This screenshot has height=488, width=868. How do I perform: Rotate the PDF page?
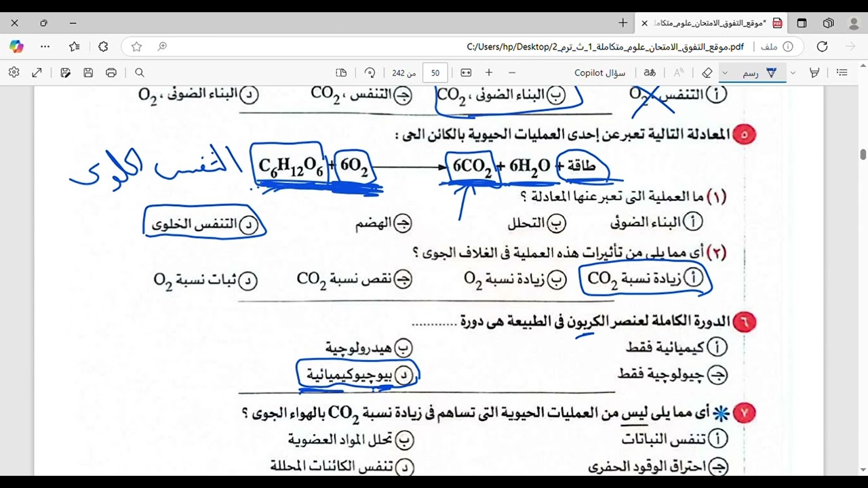pos(370,73)
